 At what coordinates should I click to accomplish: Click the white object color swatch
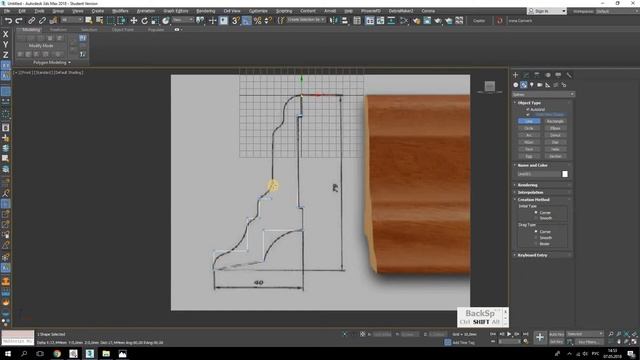565,174
